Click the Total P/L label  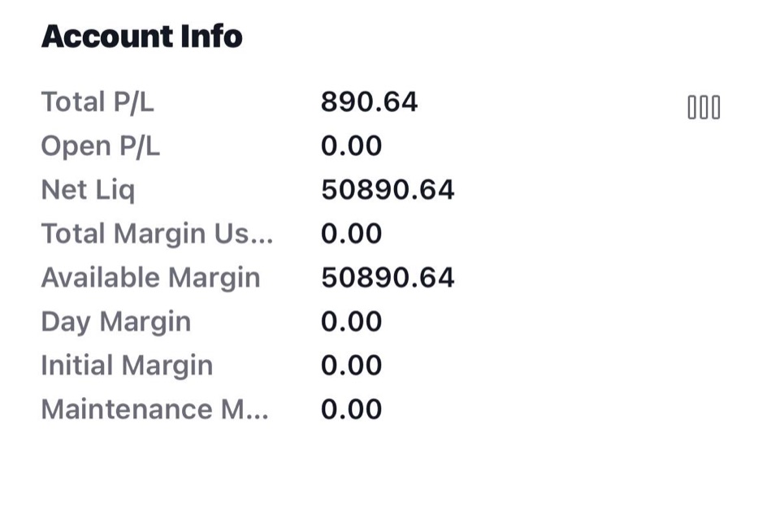click(x=97, y=102)
